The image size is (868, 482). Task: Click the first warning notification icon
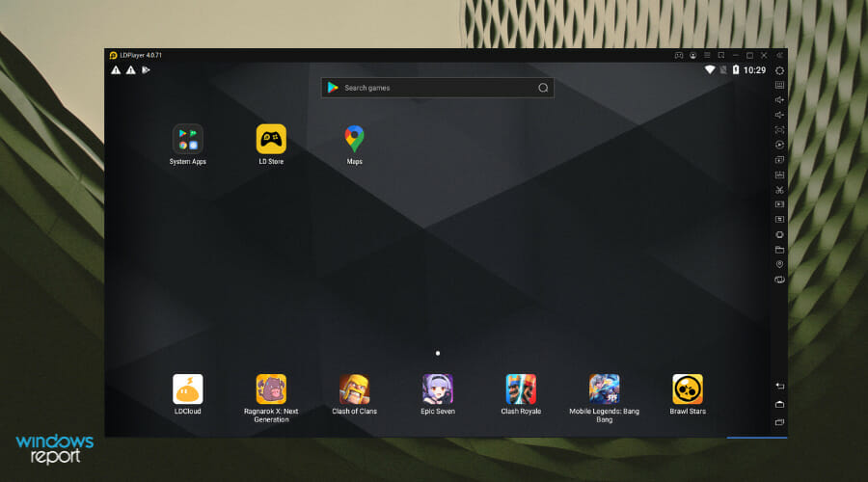(116, 70)
